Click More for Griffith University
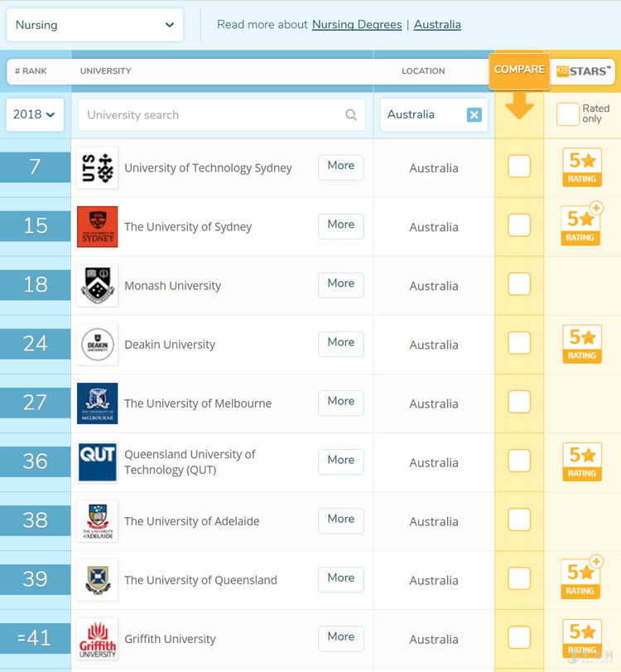Image resolution: width=621 pixels, height=672 pixels. (341, 639)
